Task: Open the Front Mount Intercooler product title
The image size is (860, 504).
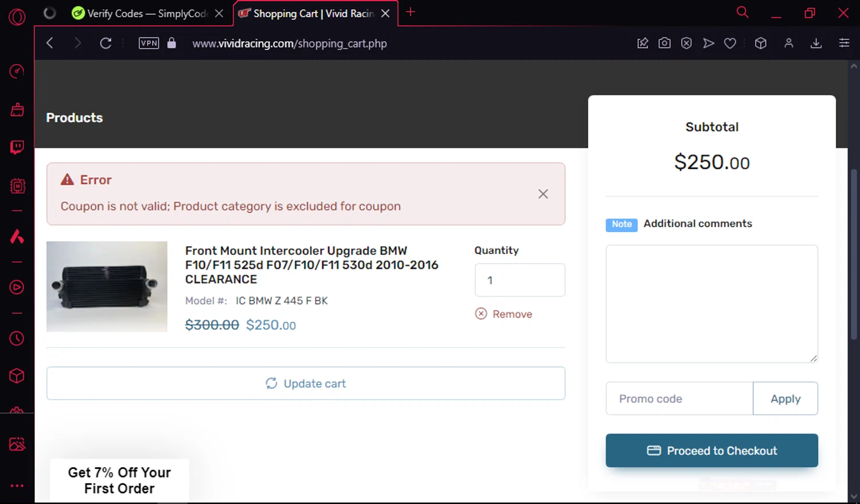Action: coord(311,265)
